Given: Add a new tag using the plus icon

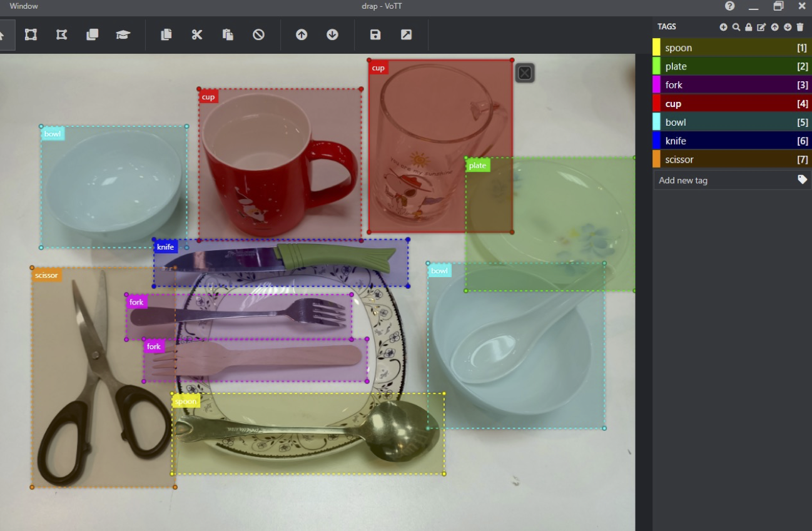Looking at the screenshot, I should [723, 27].
